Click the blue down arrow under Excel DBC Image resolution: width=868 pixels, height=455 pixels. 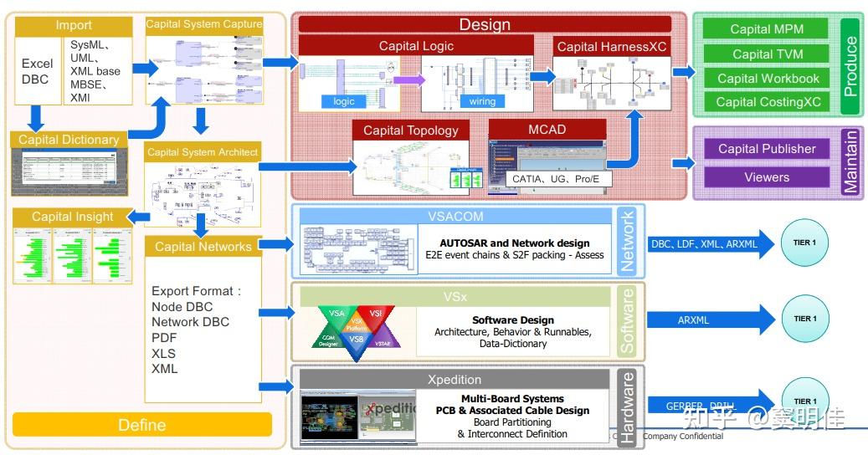tap(36, 118)
